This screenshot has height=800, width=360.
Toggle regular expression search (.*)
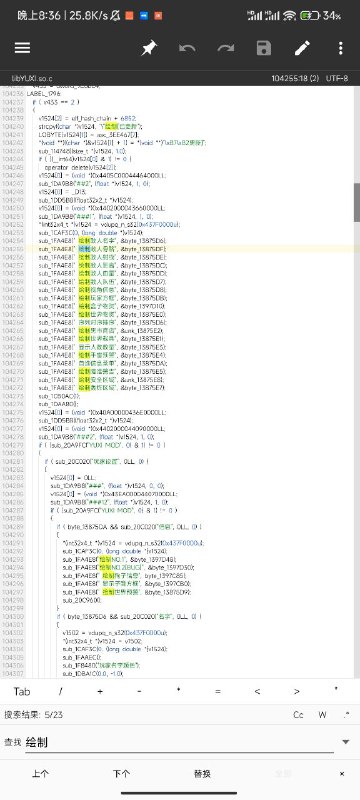347,715
